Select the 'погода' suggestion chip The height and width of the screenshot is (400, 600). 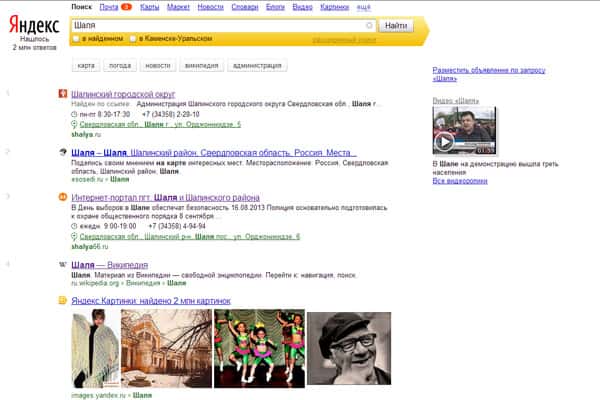(120, 65)
